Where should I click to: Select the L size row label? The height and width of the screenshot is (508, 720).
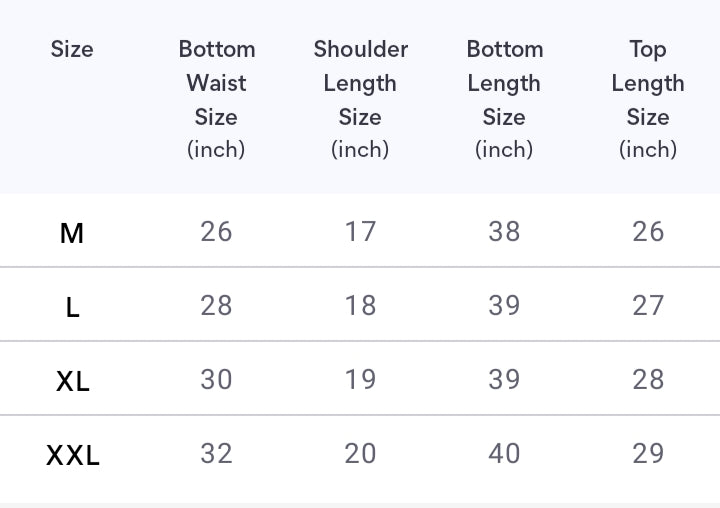72,307
